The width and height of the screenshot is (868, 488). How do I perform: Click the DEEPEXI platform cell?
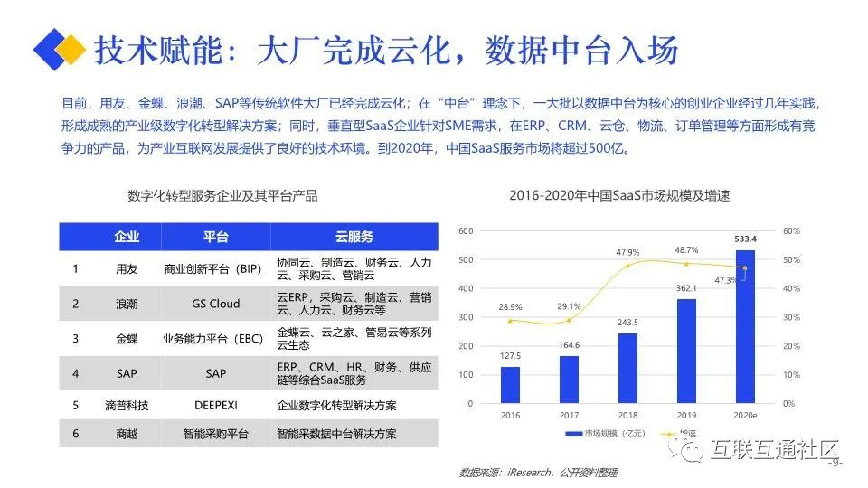216,406
